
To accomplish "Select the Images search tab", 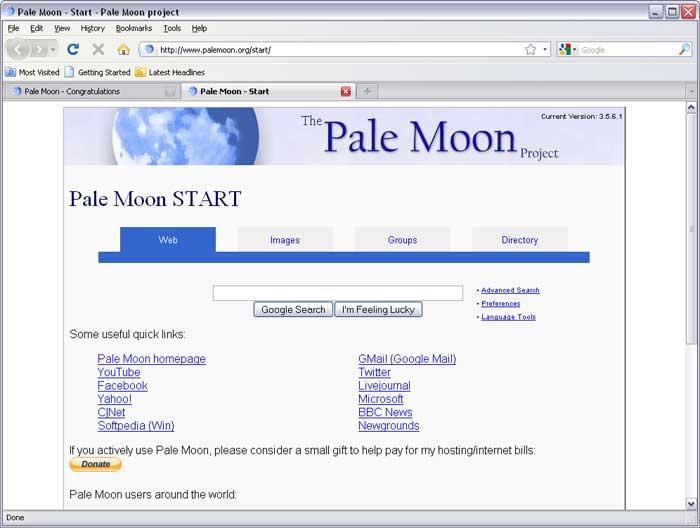I will [x=285, y=240].
